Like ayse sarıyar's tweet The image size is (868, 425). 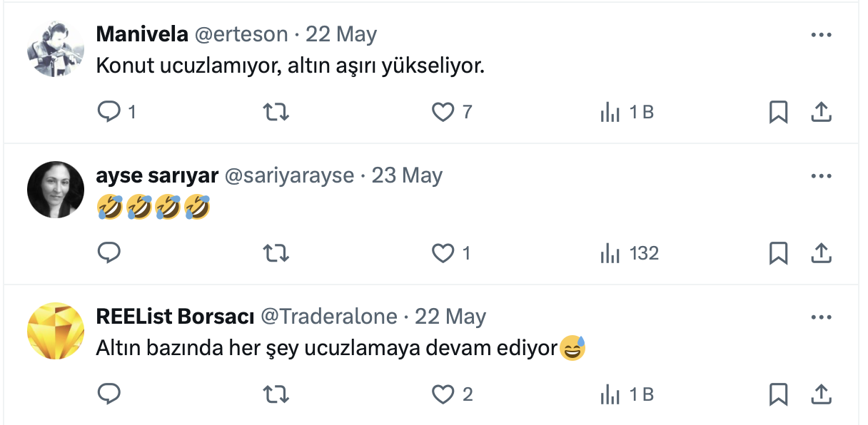point(443,253)
